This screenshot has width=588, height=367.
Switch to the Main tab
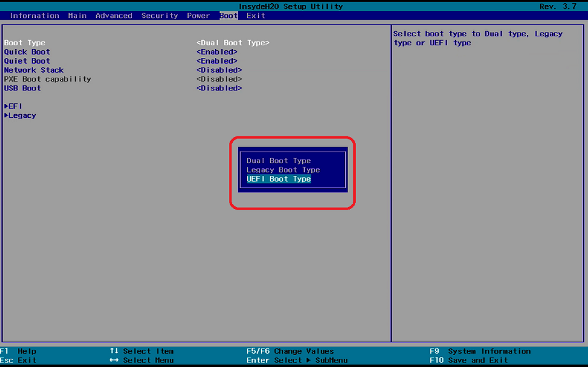point(77,15)
